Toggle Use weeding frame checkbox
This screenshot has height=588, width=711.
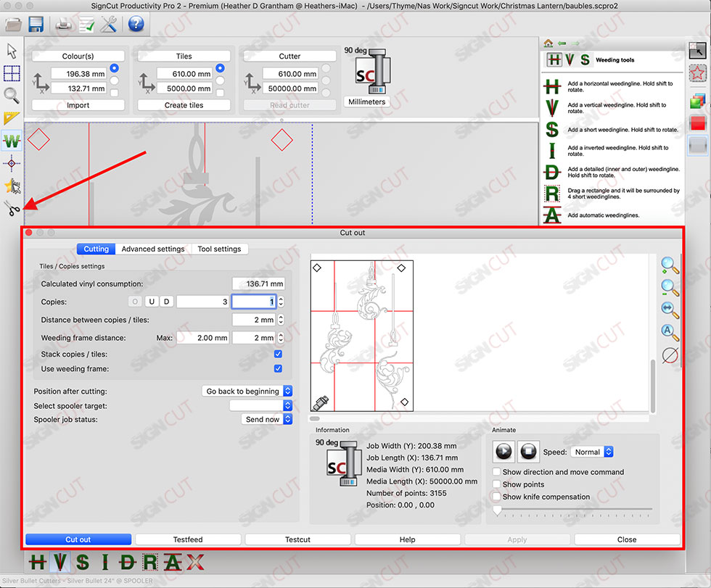[x=278, y=368]
